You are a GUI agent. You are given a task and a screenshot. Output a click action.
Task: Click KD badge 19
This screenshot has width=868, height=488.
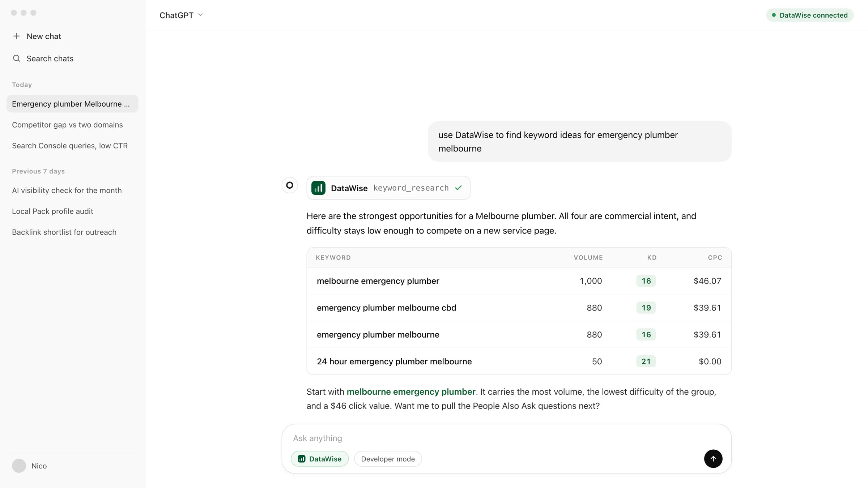pos(646,308)
